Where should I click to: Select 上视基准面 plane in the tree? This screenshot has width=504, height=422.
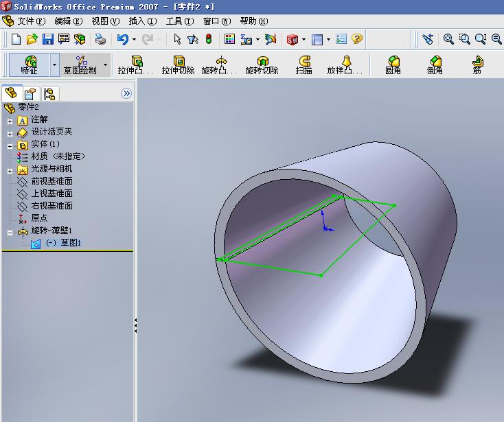[x=45, y=194]
